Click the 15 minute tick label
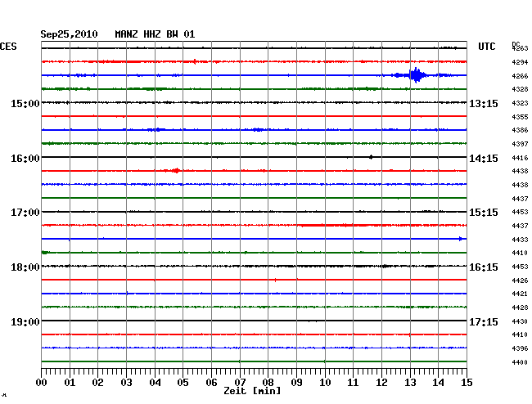 point(466,382)
